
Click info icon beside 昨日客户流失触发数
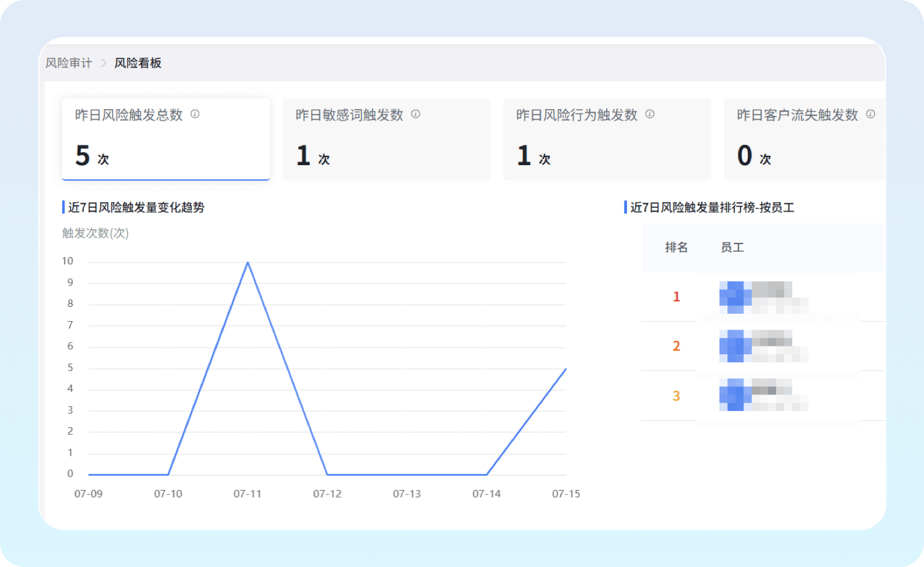870,114
